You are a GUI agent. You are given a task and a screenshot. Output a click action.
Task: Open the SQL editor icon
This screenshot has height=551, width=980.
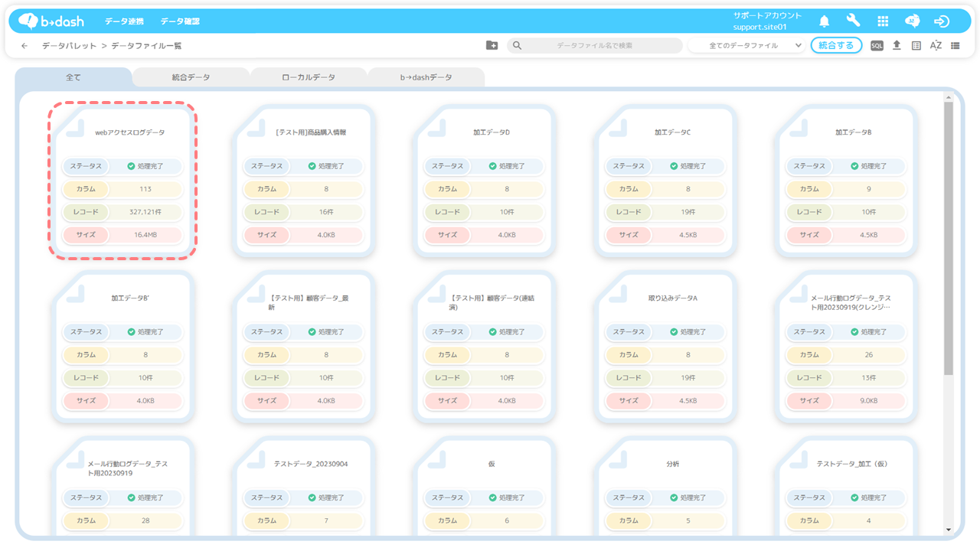pyautogui.click(x=877, y=46)
